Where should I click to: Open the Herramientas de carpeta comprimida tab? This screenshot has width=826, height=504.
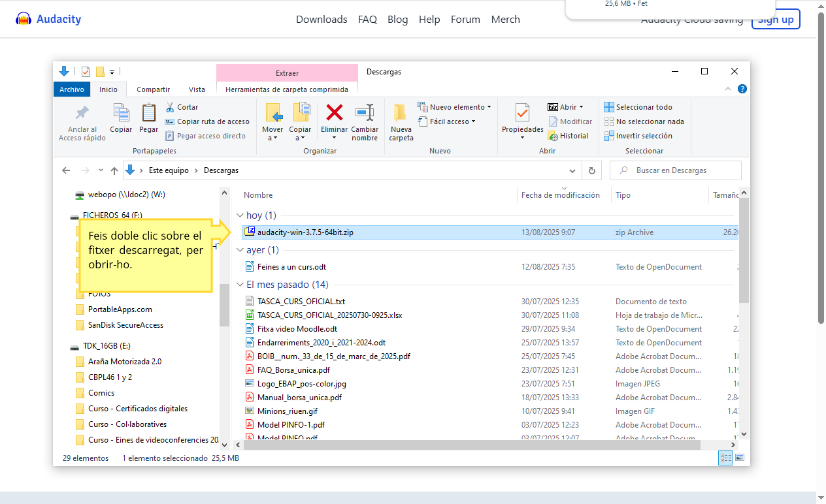point(287,89)
